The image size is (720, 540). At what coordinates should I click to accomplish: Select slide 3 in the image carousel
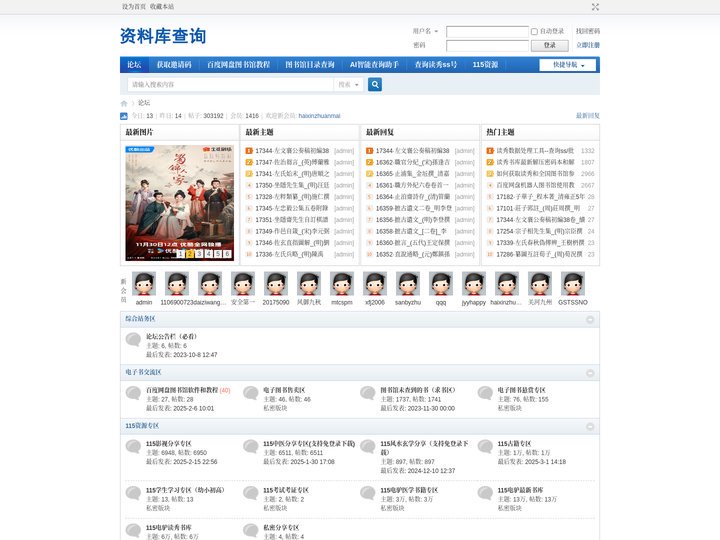pyautogui.click(x=199, y=253)
